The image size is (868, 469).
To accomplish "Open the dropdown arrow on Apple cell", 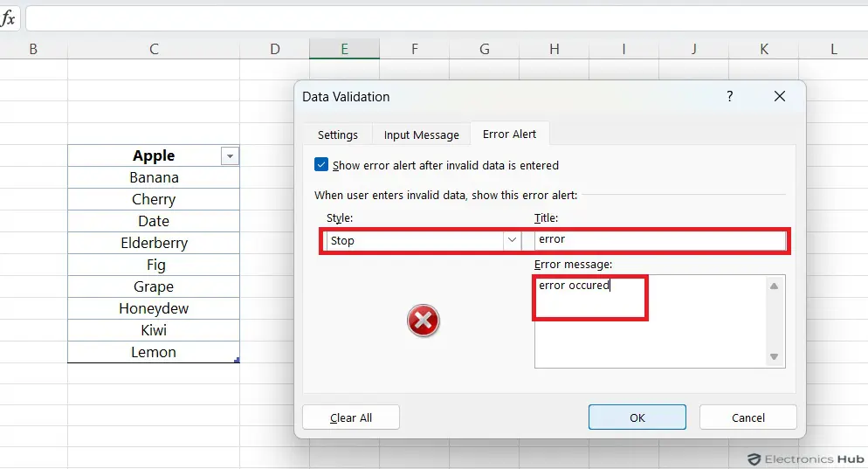I will pos(230,156).
